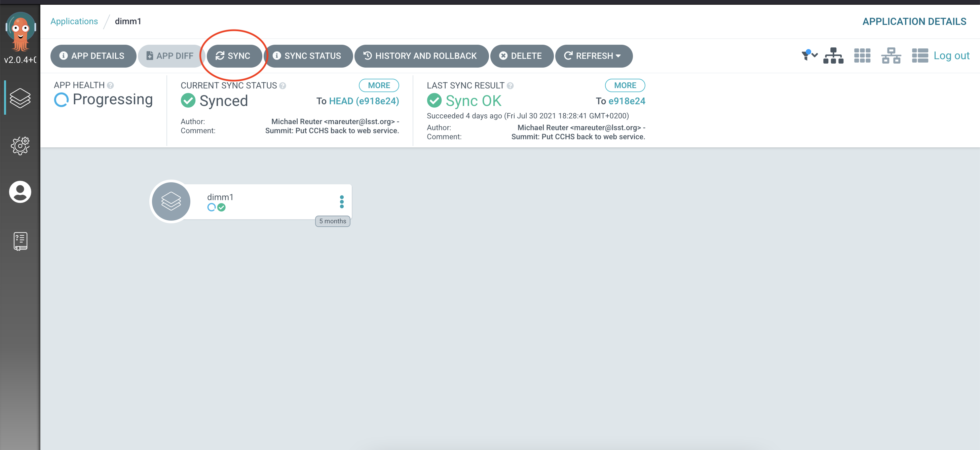Viewport: 980px width, 450px height.
Task: Switch to the list view icon
Action: tap(919, 55)
